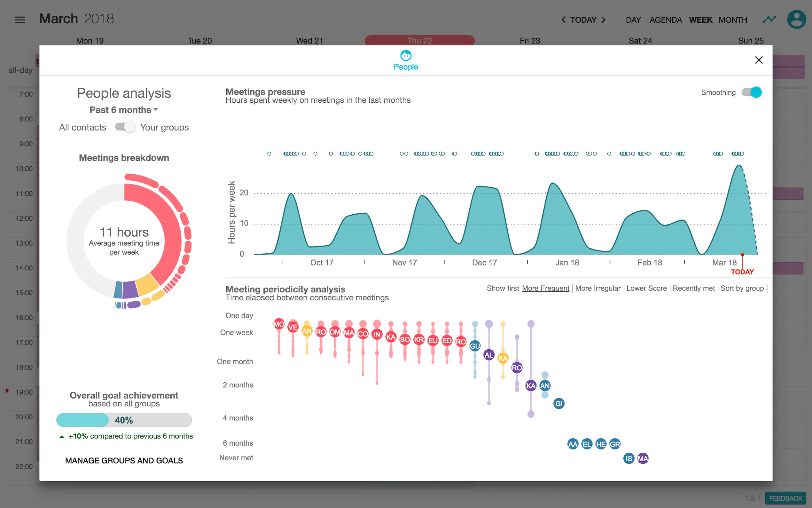Viewport: 812px width, 508px height.
Task: Select the GI contact bubble
Action: (x=558, y=403)
